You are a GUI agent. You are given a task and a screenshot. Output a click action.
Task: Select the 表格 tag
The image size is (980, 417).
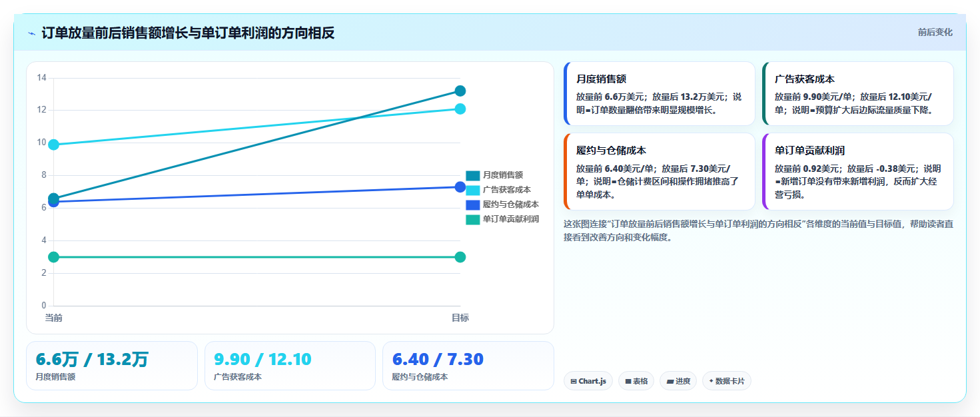(636, 381)
